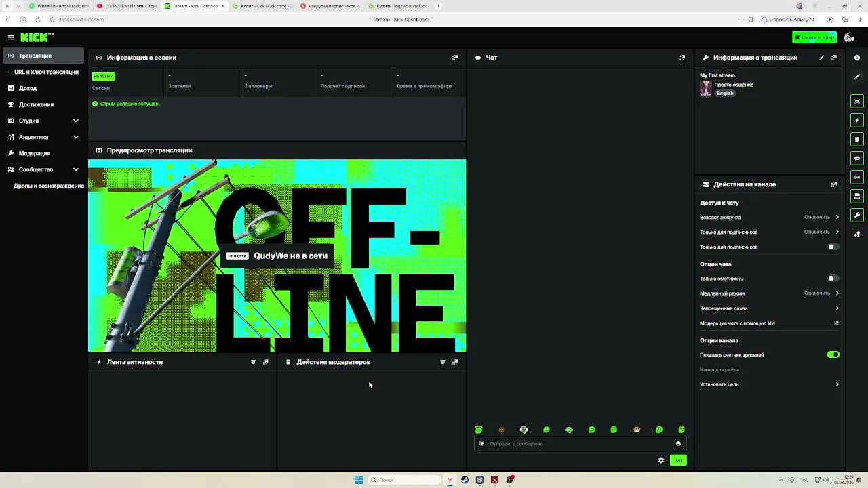Click the green Чат send button
Screen dimensions: 868x488
pyautogui.click(x=678, y=460)
